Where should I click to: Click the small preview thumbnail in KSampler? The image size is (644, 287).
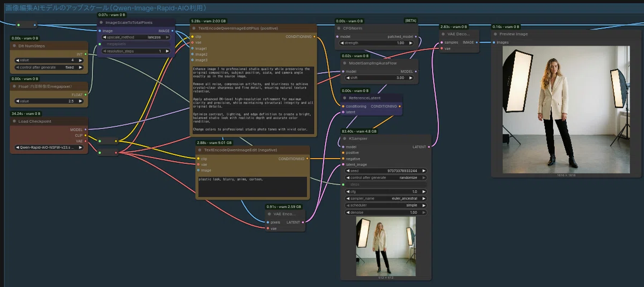coord(386,246)
